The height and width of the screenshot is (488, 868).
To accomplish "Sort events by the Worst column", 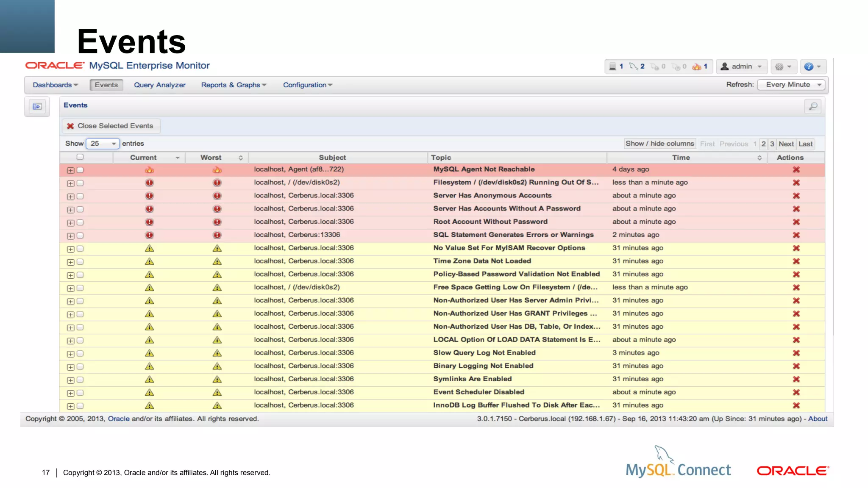I will [217, 158].
